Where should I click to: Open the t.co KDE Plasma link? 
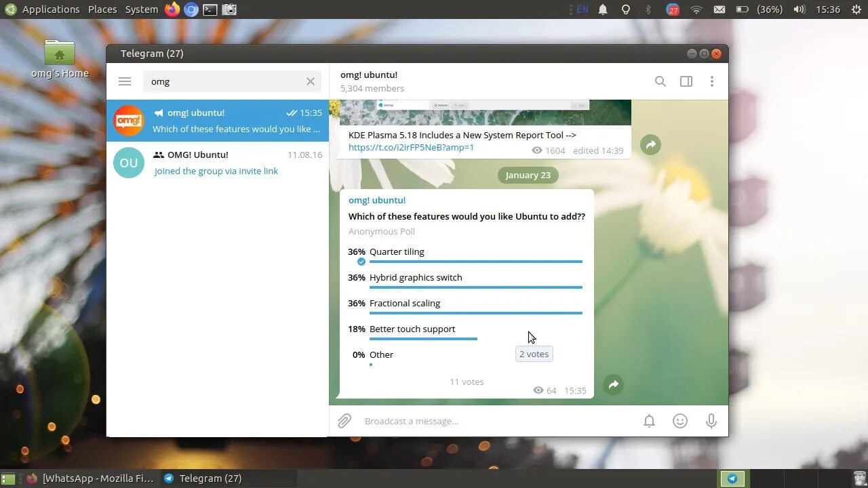pyautogui.click(x=411, y=147)
